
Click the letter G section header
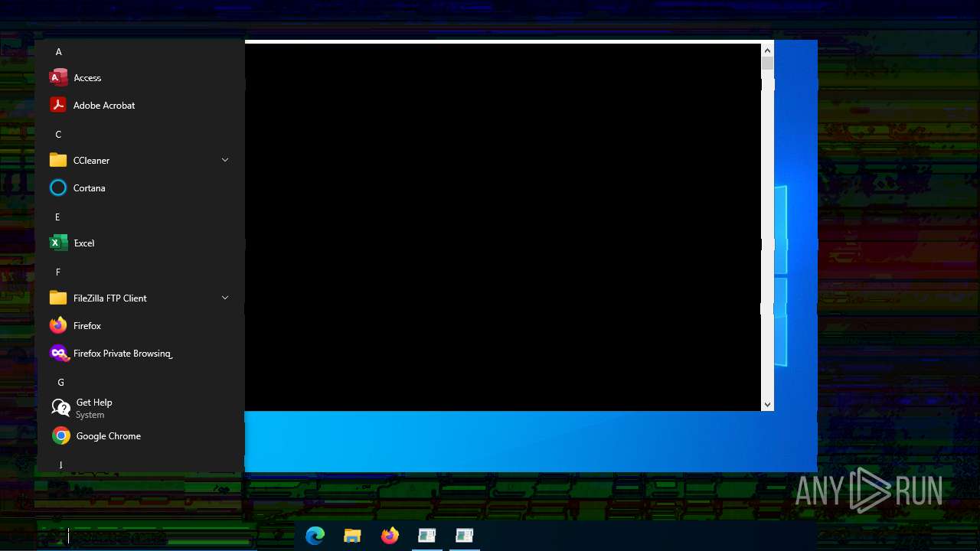tap(60, 383)
